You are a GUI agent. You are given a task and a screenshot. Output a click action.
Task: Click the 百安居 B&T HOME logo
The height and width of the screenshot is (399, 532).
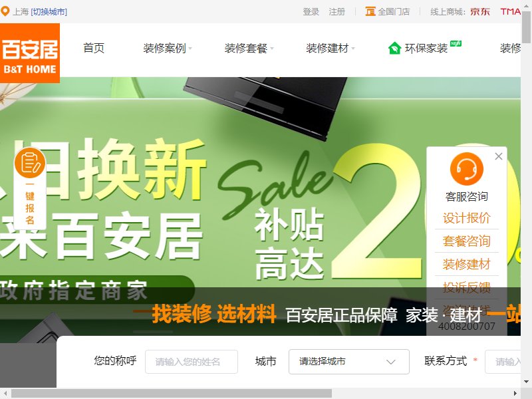[x=30, y=53]
